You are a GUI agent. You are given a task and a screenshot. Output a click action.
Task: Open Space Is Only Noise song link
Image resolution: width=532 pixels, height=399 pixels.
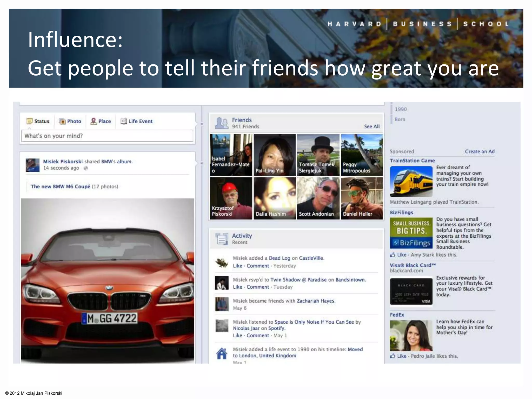[314, 322]
